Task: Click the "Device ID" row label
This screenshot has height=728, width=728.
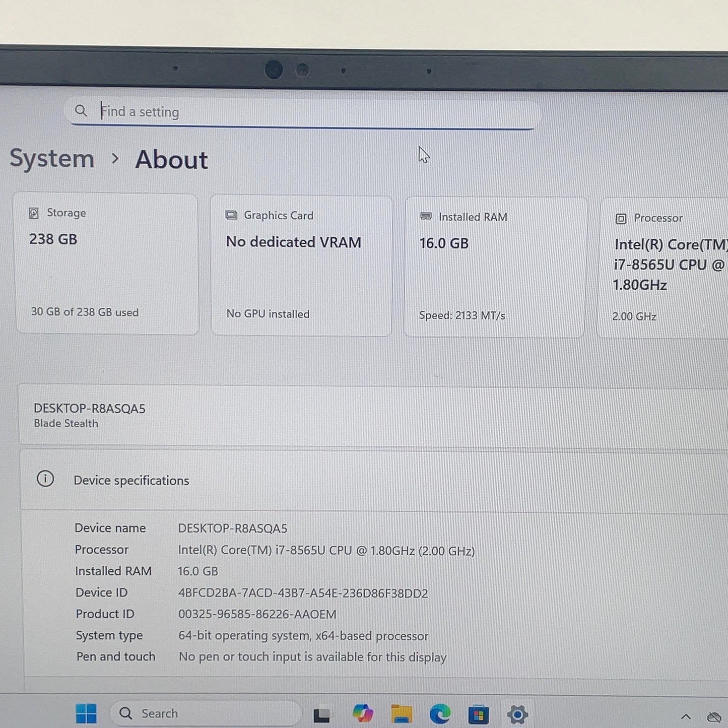Action: pyautogui.click(x=102, y=592)
